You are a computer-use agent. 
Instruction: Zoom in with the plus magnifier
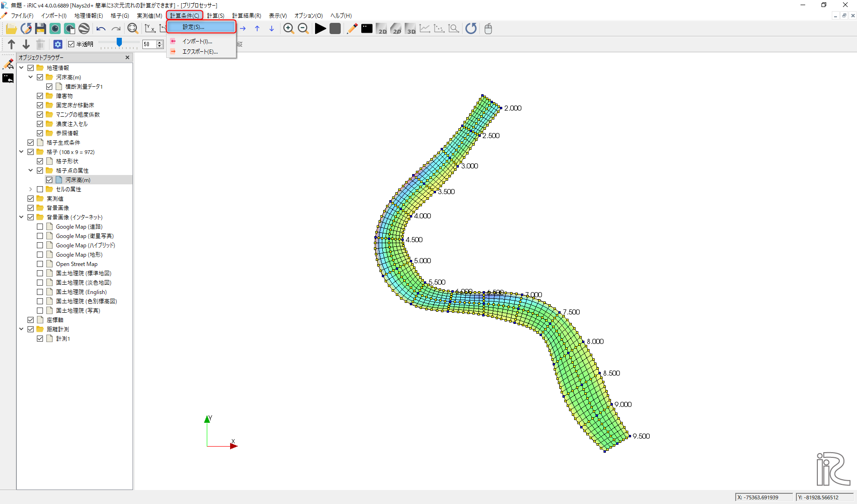tap(288, 29)
